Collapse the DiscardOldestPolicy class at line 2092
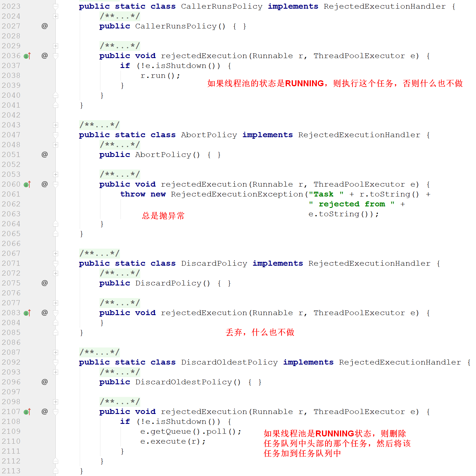 click(x=55, y=362)
